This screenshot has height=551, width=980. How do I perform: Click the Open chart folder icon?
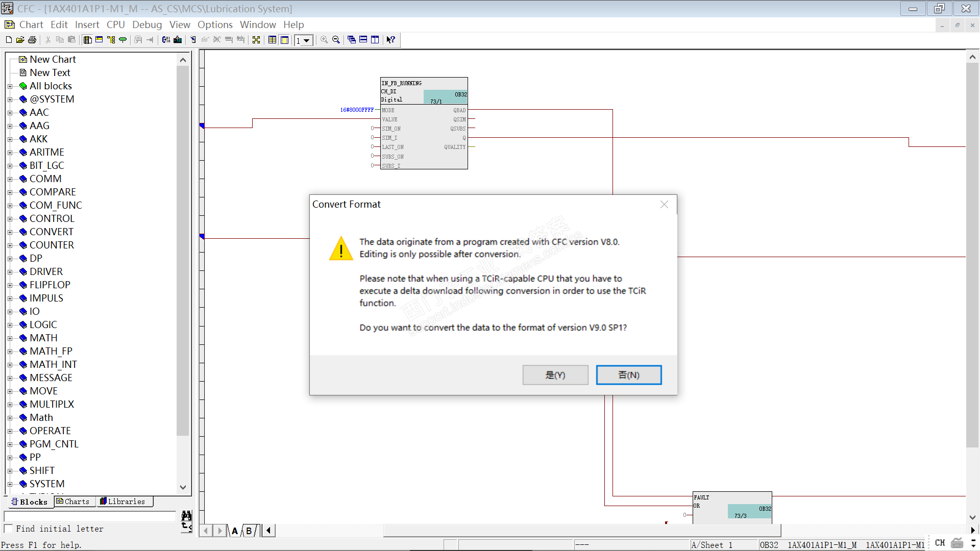20,40
